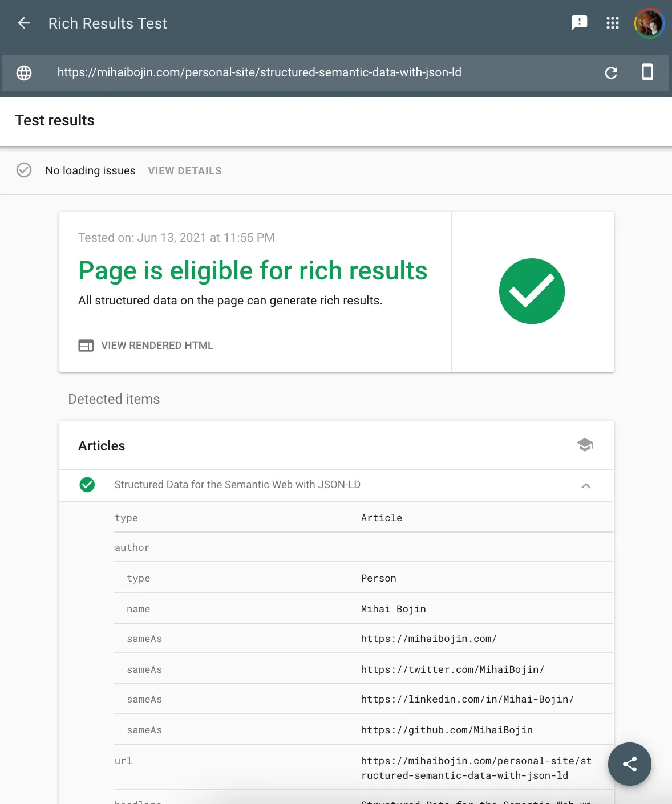
Task: Open the Google apps grid
Action: click(613, 23)
